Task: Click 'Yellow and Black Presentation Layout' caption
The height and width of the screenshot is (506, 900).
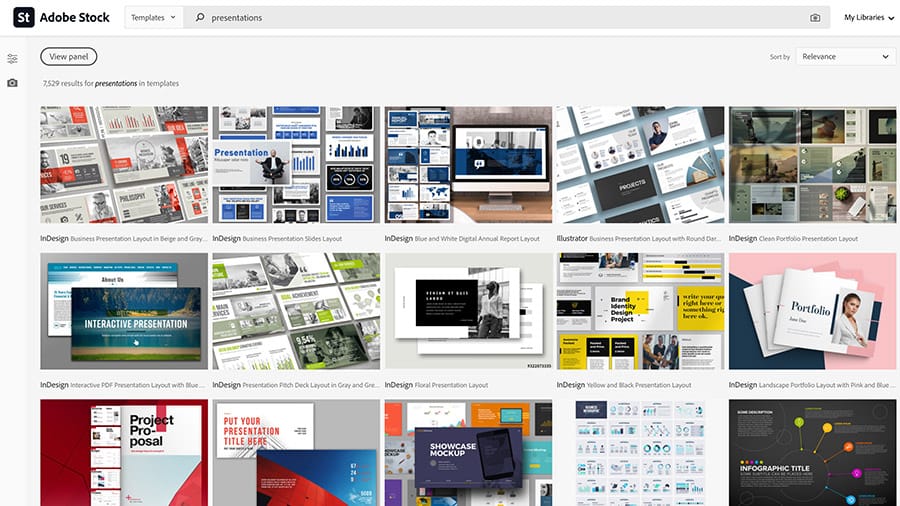Action: (x=624, y=385)
